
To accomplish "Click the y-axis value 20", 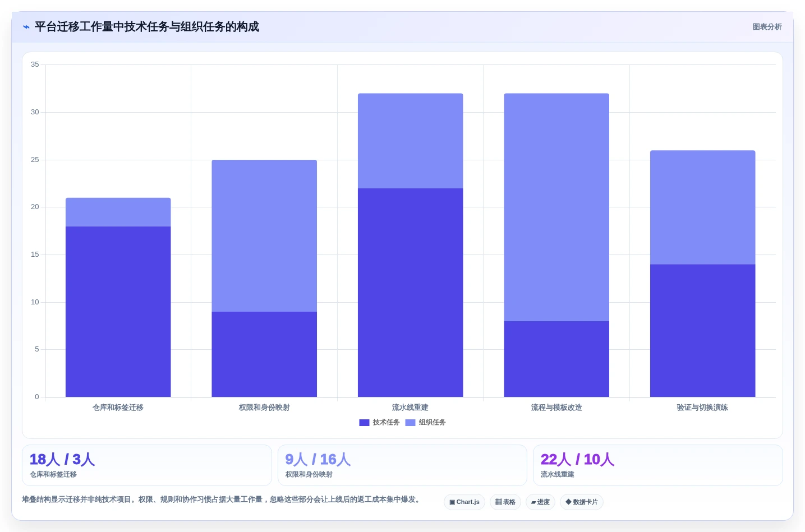I will point(35,207).
